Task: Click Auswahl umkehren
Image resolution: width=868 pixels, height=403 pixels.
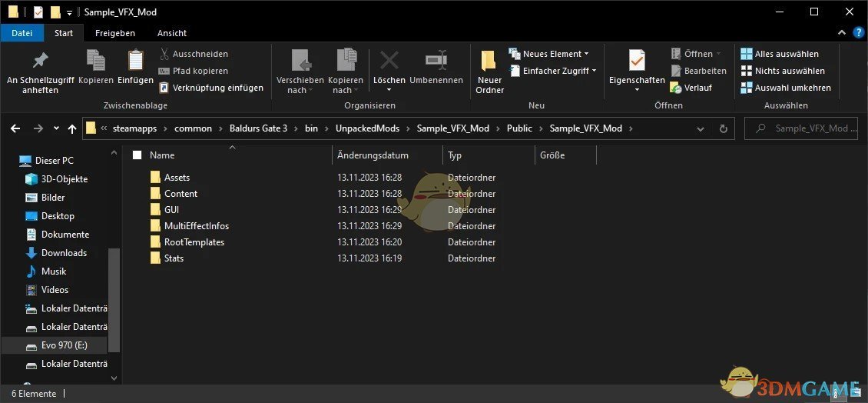Action: [x=786, y=88]
